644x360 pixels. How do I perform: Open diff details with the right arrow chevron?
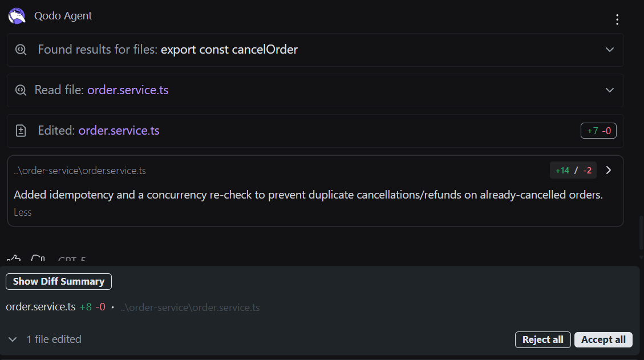pos(608,169)
